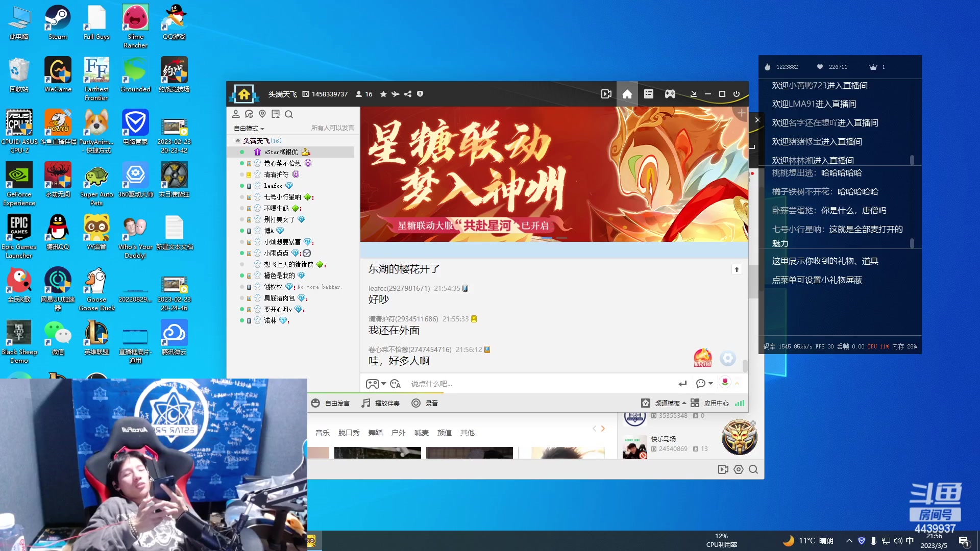Open Steam desktop shortcut

point(58,22)
